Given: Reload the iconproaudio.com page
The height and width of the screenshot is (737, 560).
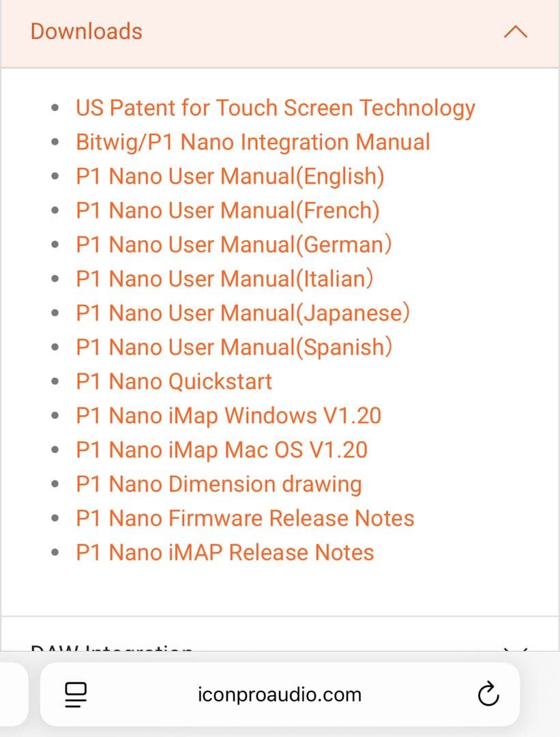Looking at the screenshot, I should [x=489, y=695].
